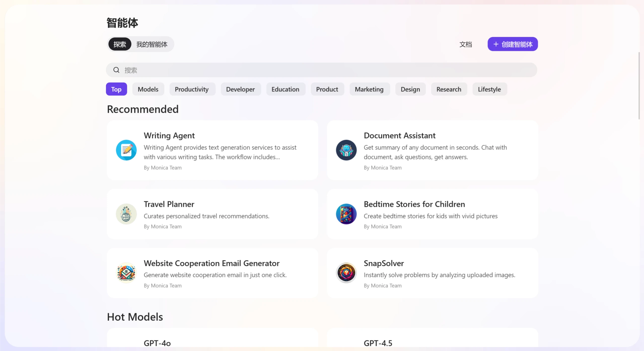Open the GPT-4o model card
644x351 pixels.
[x=212, y=340]
